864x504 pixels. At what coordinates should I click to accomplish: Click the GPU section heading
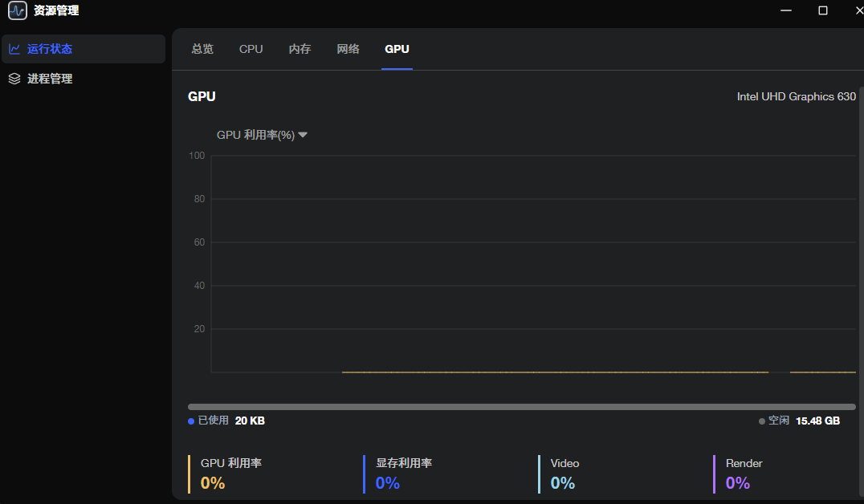point(202,96)
